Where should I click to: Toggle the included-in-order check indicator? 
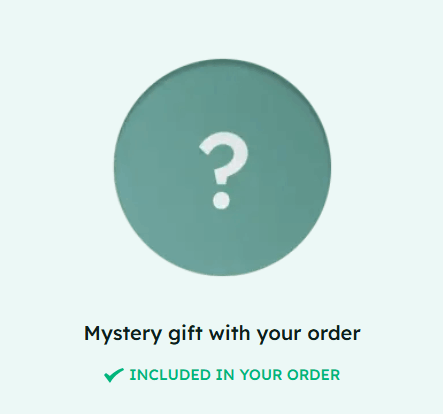tap(114, 375)
